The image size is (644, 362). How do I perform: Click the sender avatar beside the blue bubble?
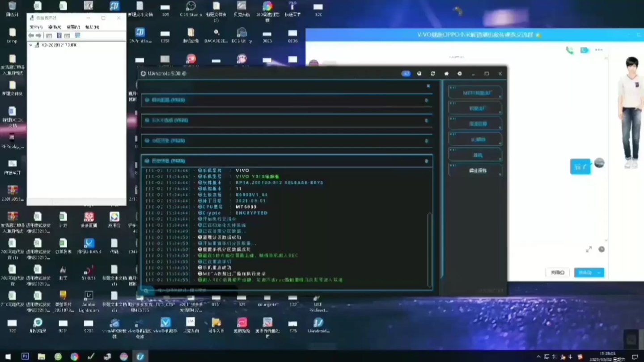coord(599,163)
